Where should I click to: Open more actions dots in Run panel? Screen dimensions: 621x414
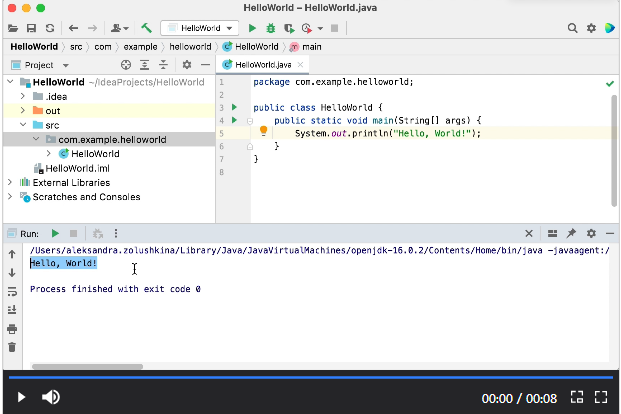point(116,234)
